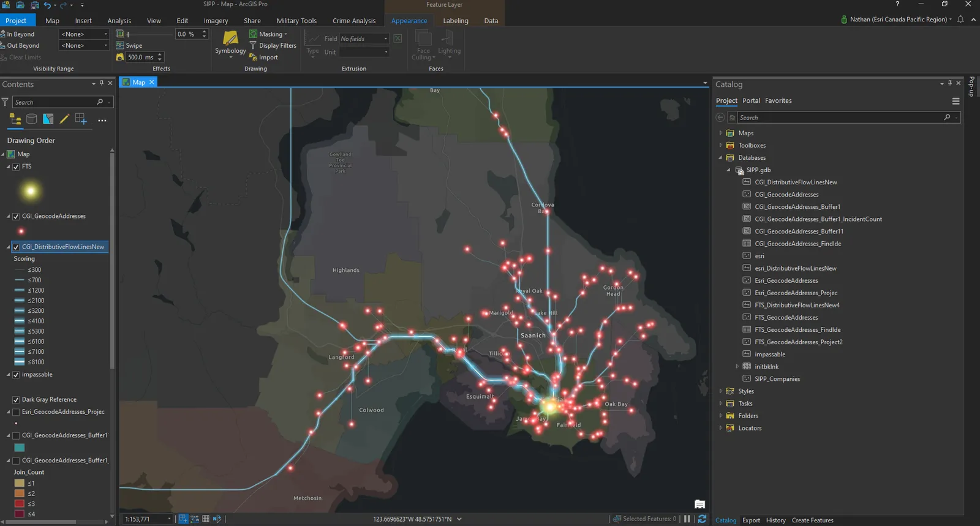Refresh the map view
The width and height of the screenshot is (980, 526).
702,519
